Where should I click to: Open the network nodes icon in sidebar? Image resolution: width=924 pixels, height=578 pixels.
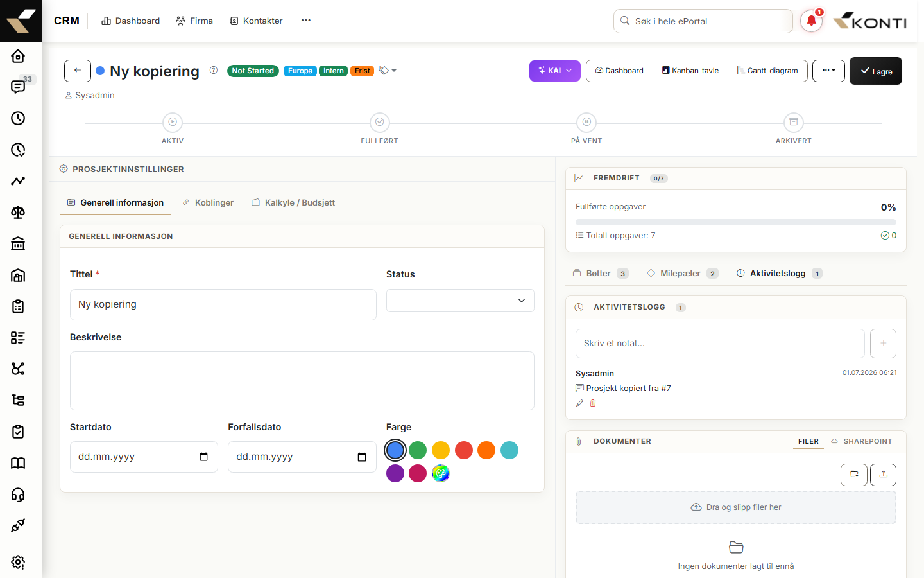18,369
